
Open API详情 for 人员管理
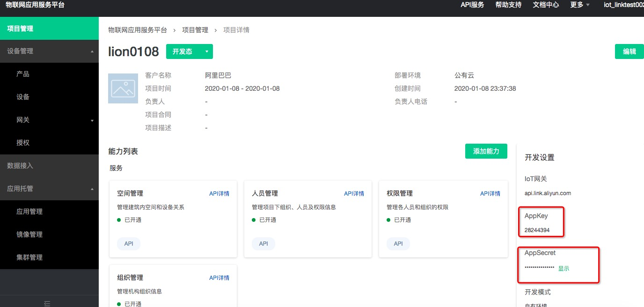(x=354, y=193)
